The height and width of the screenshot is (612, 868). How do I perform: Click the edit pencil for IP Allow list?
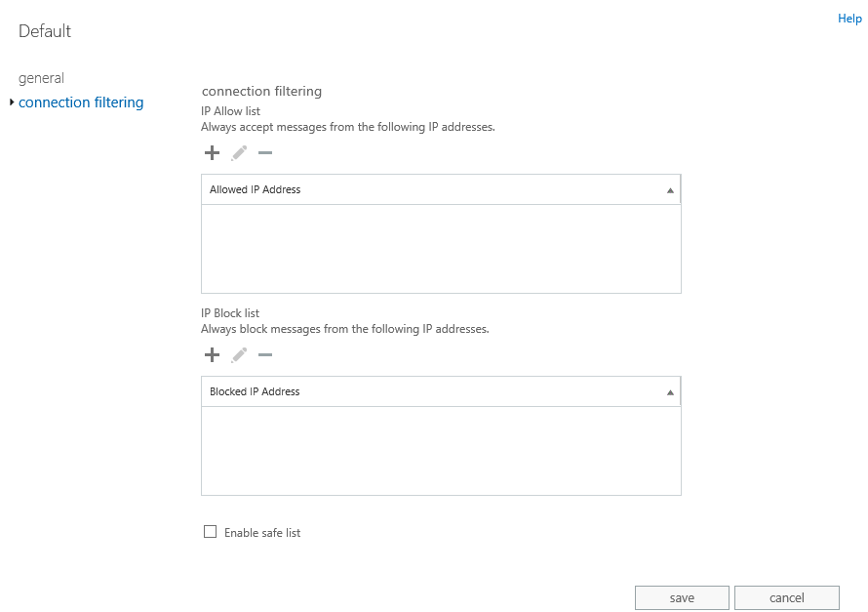click(239, 153)
